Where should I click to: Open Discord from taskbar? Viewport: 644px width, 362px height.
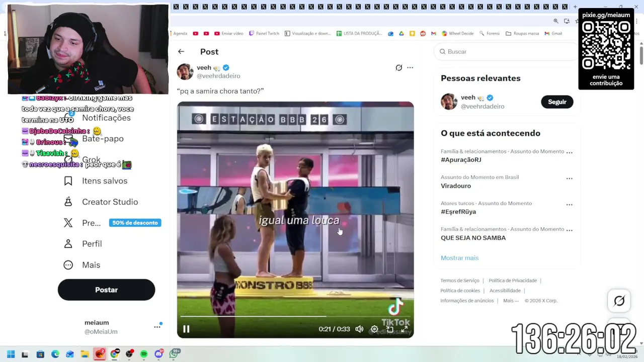(x=159, y=354)
